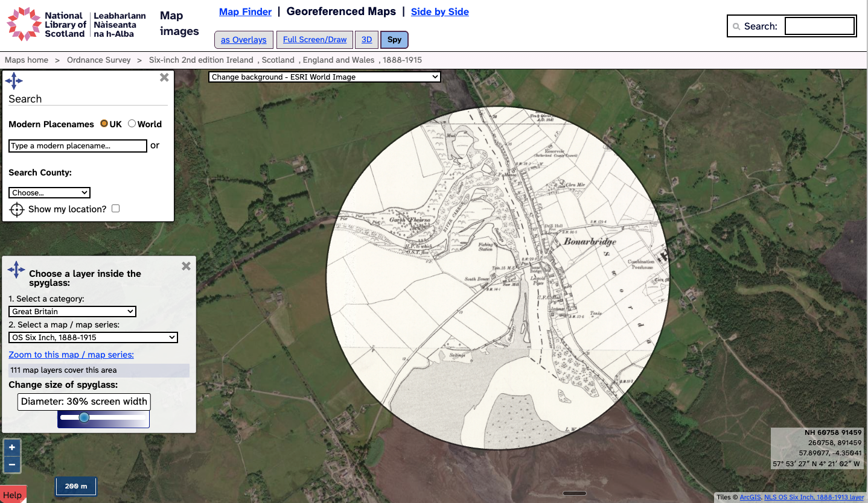Zoom out with the minus button
Screen dimensions: 868x503
coord(12,464)
